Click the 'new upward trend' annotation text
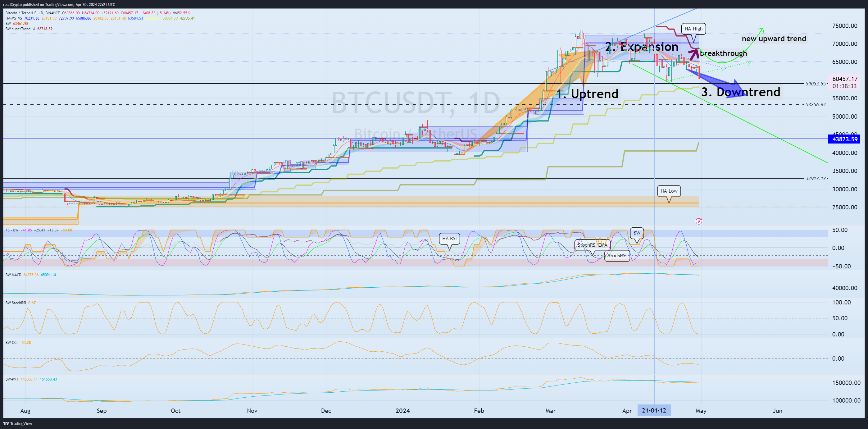The width and height of the screenshot is (868, 429). click(774, 39)
